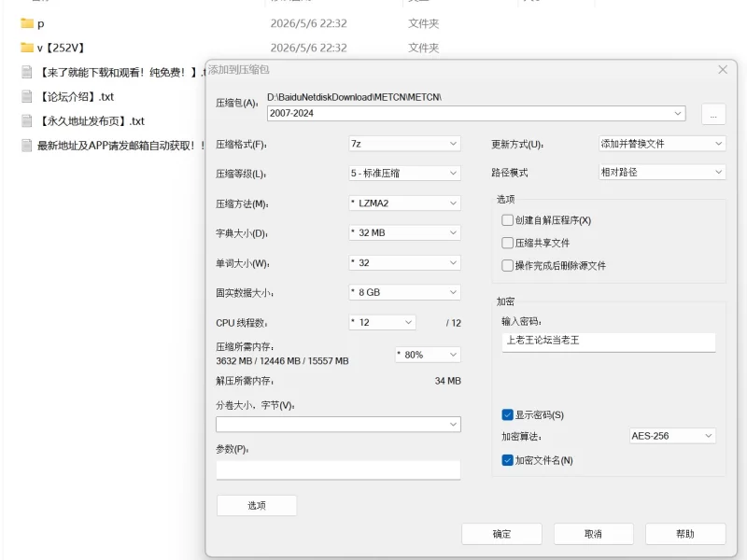Screen dimensions: 747x560
Task: Click the 输入密码 password field
Action: click(x=609, y=342)
